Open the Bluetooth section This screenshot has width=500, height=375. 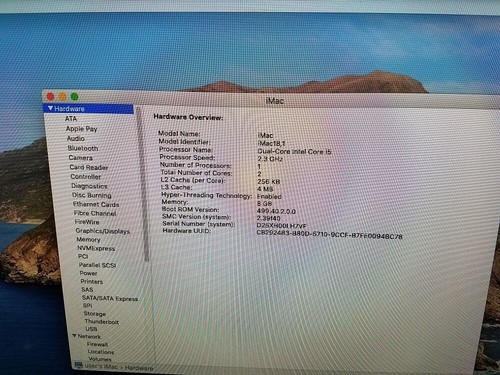point(83,148)
